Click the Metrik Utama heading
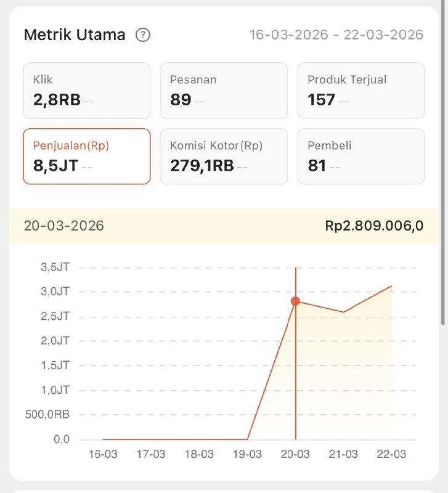The image size is (448, 493). 75,35
